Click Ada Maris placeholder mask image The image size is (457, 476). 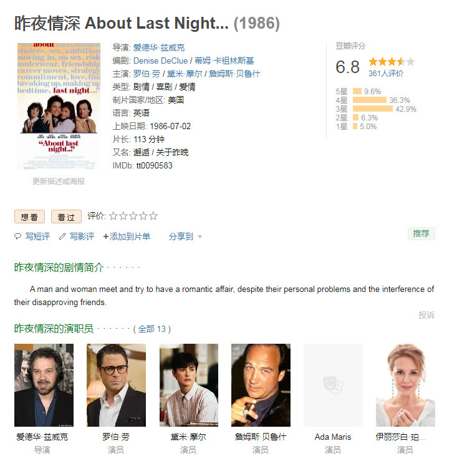[333, 385]
